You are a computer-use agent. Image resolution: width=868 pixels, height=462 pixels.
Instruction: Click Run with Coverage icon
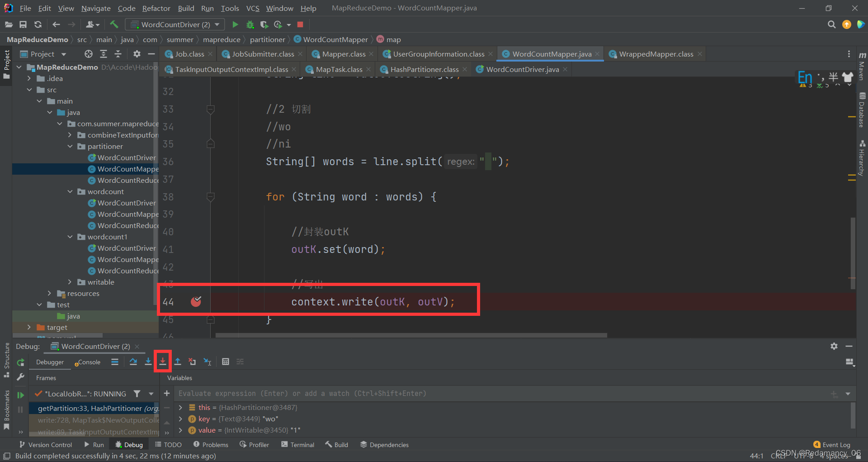coord(264,24)
